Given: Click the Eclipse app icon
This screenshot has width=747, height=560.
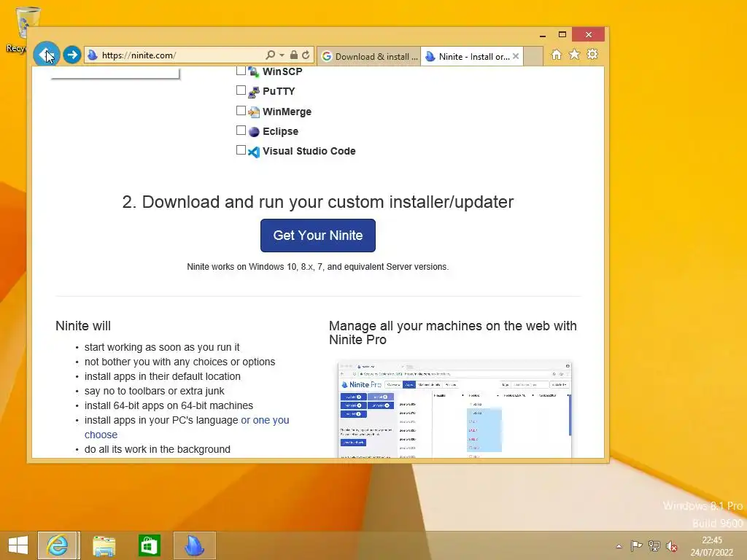Looking at the screenshot, I should click(x=254, y=132).
